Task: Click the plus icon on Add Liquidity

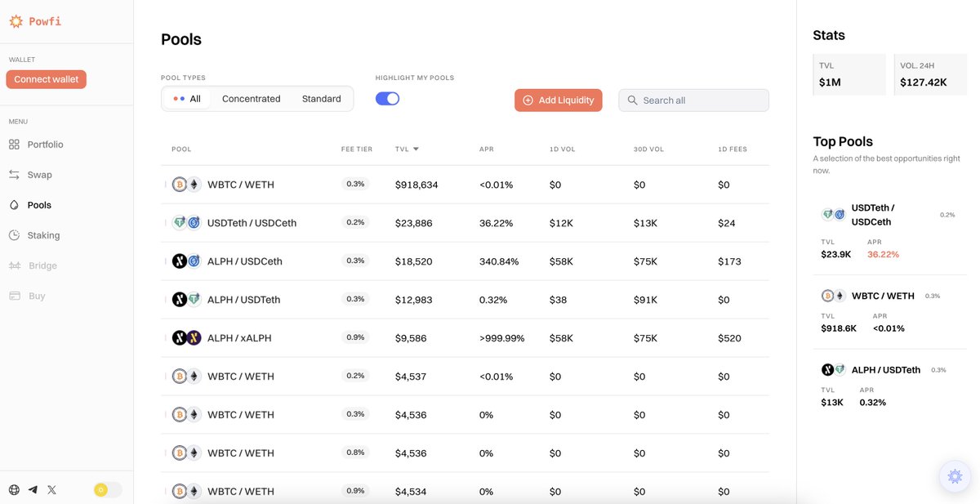Action: pyautogui.click(x=528, y=100)
